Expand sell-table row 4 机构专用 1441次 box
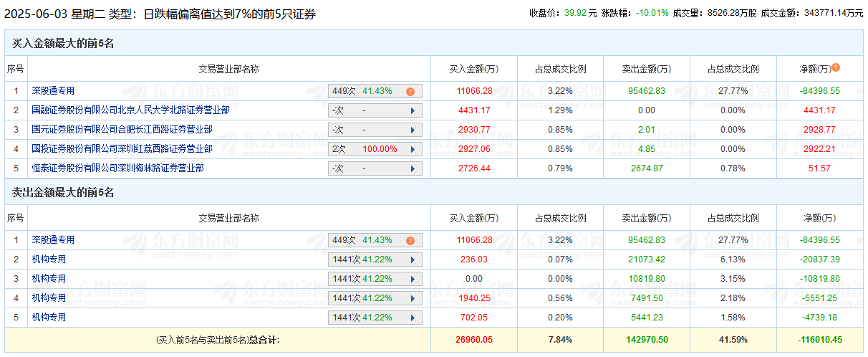868x357 pixels. (x=375, y=299)
